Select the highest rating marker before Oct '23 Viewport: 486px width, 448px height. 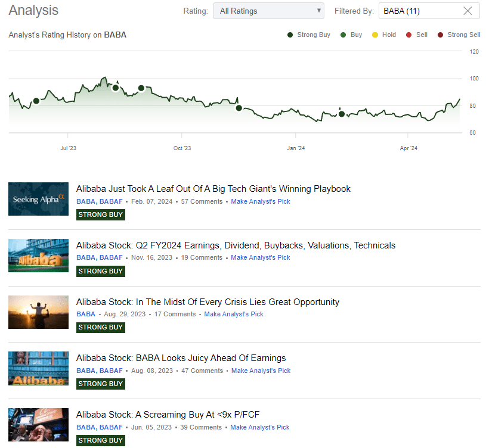click(x=115, y=88)
